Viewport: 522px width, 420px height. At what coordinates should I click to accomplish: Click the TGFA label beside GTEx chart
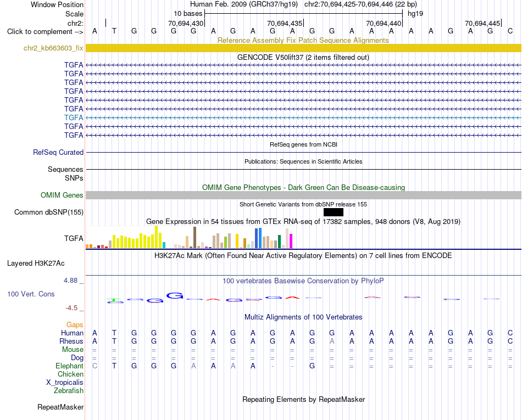[x=74, y=238]
